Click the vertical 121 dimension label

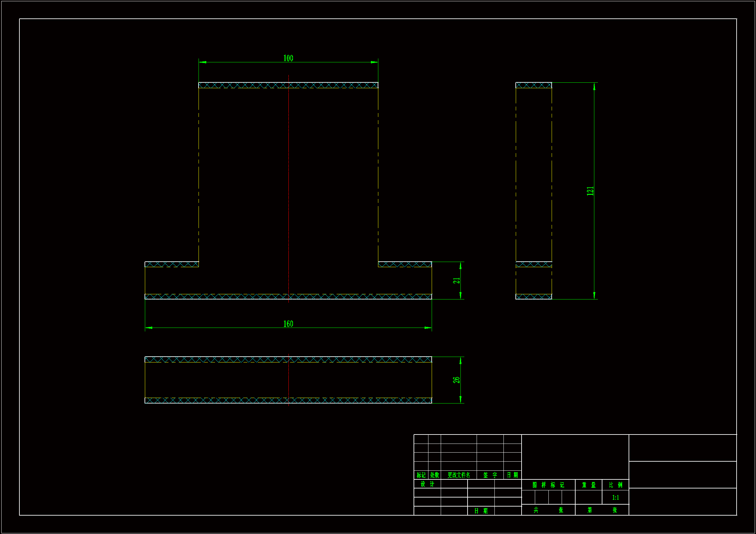[x=590, y=191]
